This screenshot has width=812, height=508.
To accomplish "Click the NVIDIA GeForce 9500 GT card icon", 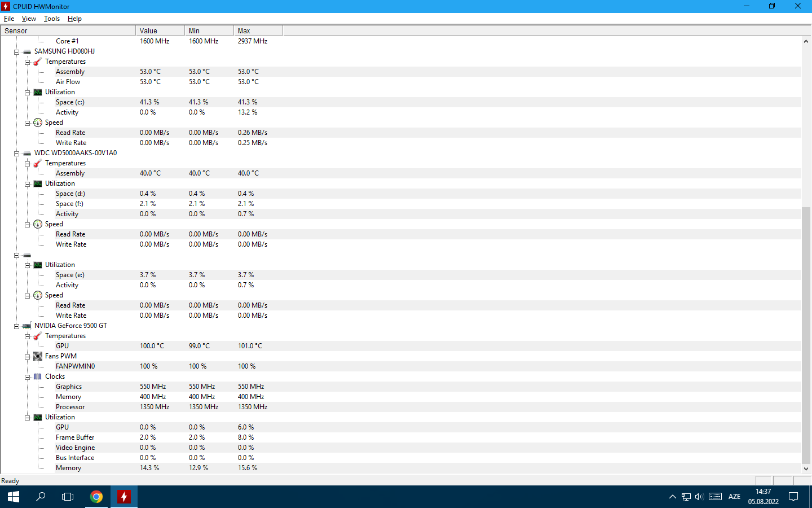I will 27,326.
